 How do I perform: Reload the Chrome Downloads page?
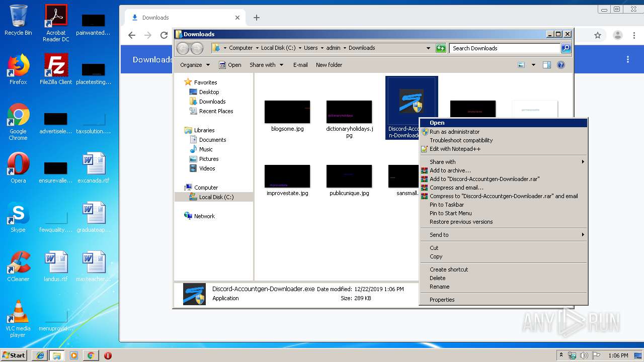[164, 35]
